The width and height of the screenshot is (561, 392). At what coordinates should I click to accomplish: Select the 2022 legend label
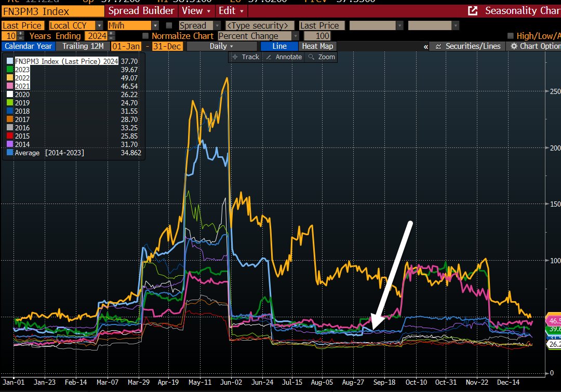(x=22, y=77)
